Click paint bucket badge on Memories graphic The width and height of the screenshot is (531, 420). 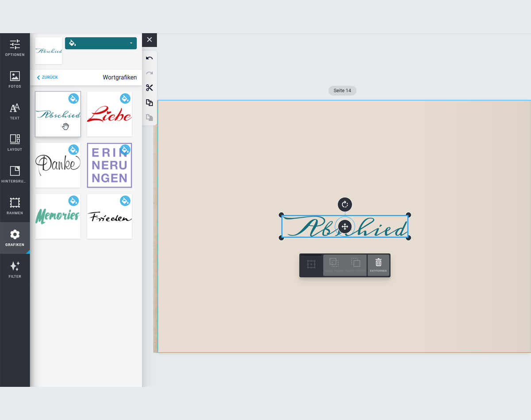point(73,201)
